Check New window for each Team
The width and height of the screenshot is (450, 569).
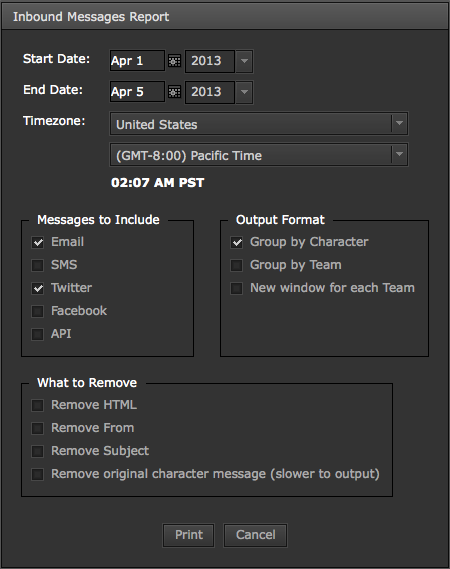(237, 288)
